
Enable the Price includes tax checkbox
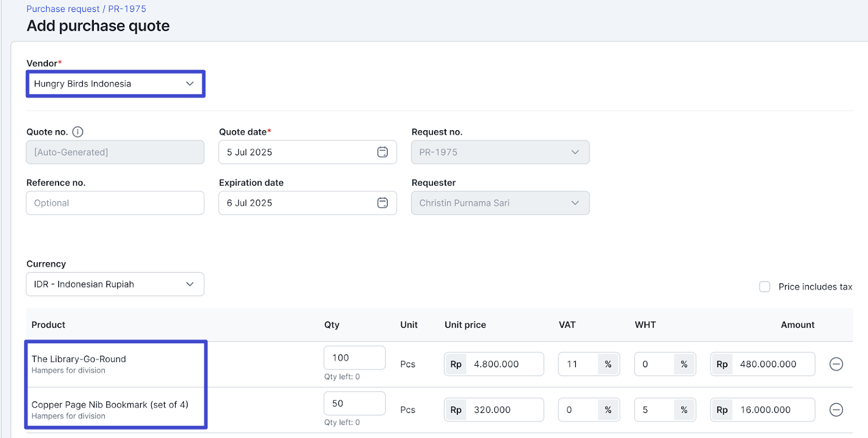coord(764,287)
